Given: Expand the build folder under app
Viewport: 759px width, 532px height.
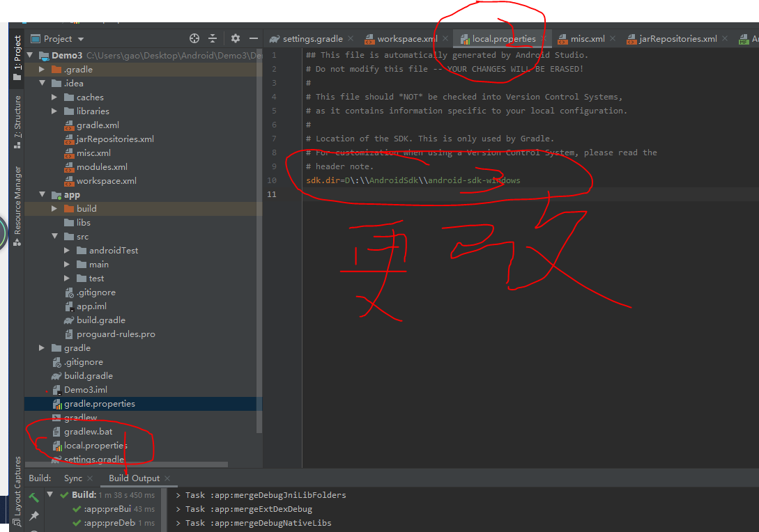Looking at the screenshot, I should (54, 208).
